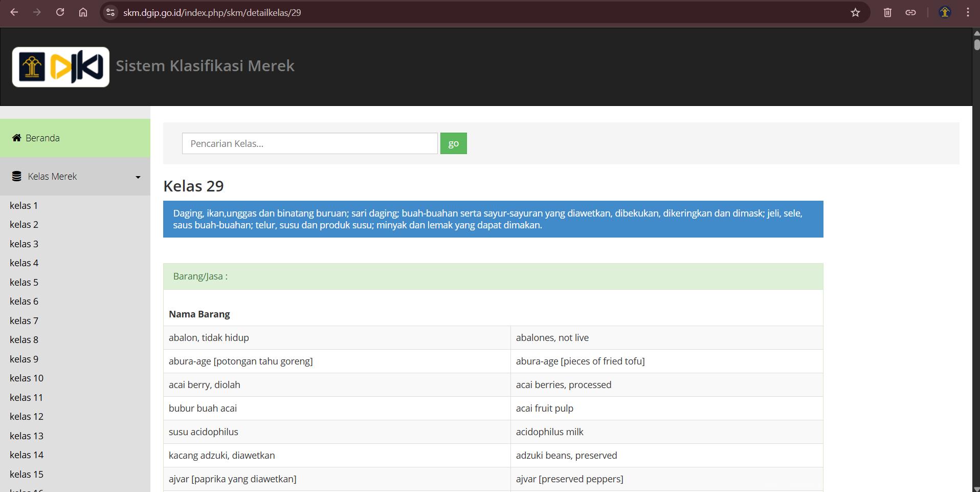Click the Kelas Merek dropdown caret
Viewport: 980px width, 492px height.
pyautogui.click(x=138, y=177)
